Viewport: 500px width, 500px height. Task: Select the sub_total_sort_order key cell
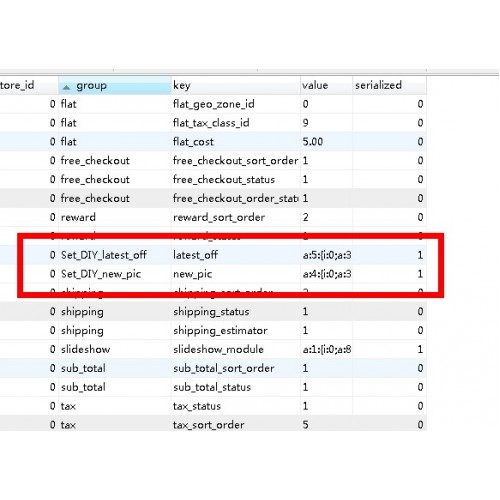(236, 368)
